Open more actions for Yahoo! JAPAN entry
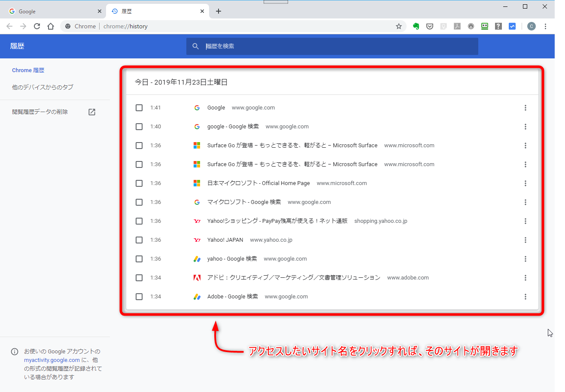 click(x=526, y=240)
